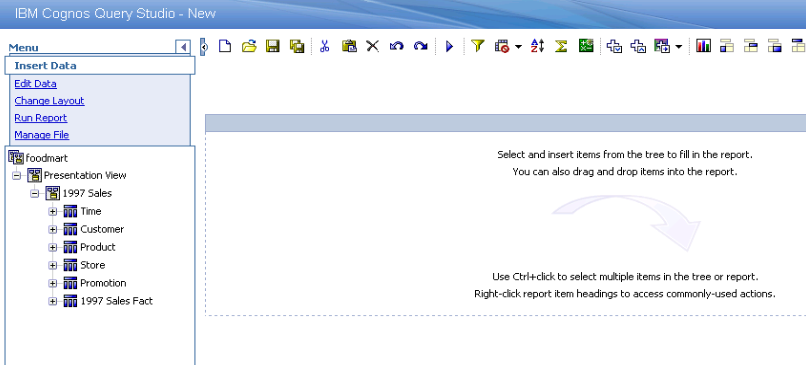
Task: Click the 1997 Sales Fact icon
Action: pos(70,301)
